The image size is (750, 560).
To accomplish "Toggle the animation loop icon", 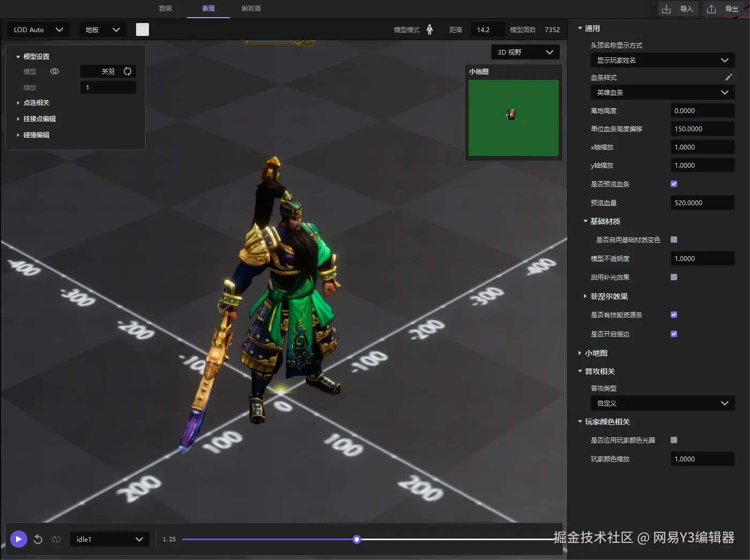I will (x=56, y=539).
